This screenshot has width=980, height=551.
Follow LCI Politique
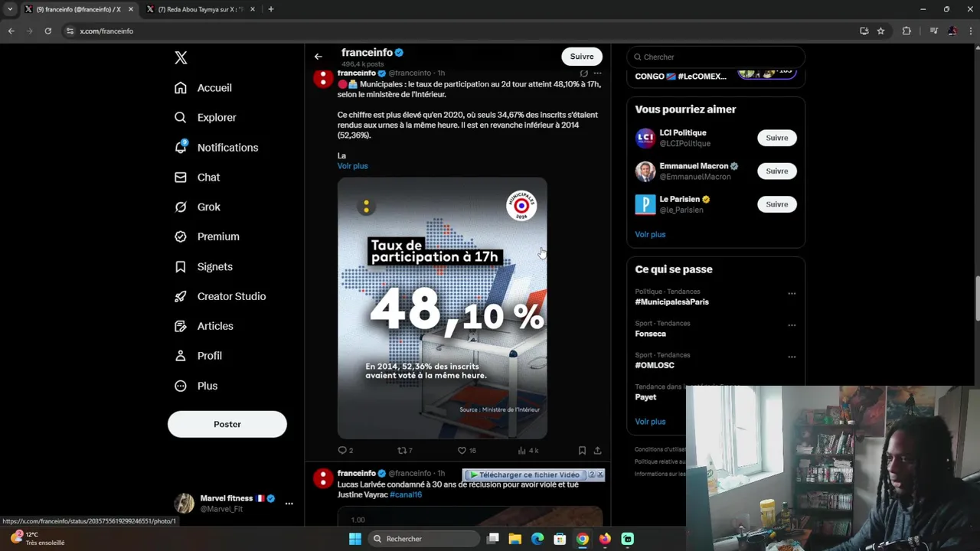pyautogui.click(x=777, y=138)
